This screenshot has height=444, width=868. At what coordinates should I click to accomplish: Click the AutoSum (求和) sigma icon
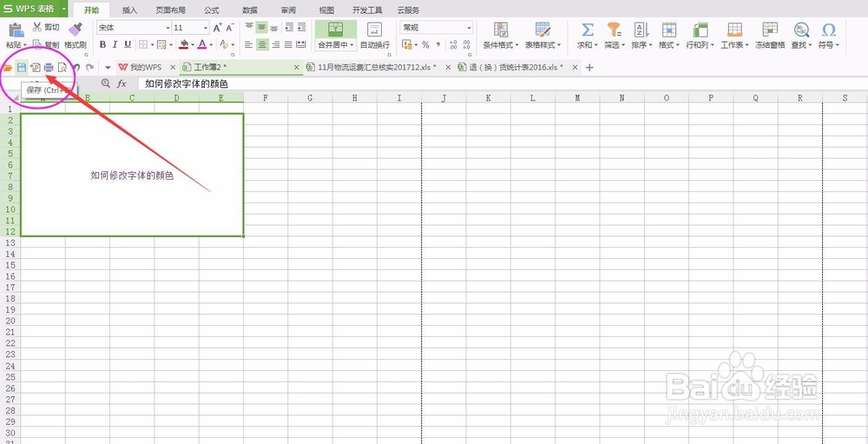coord(588,30)
